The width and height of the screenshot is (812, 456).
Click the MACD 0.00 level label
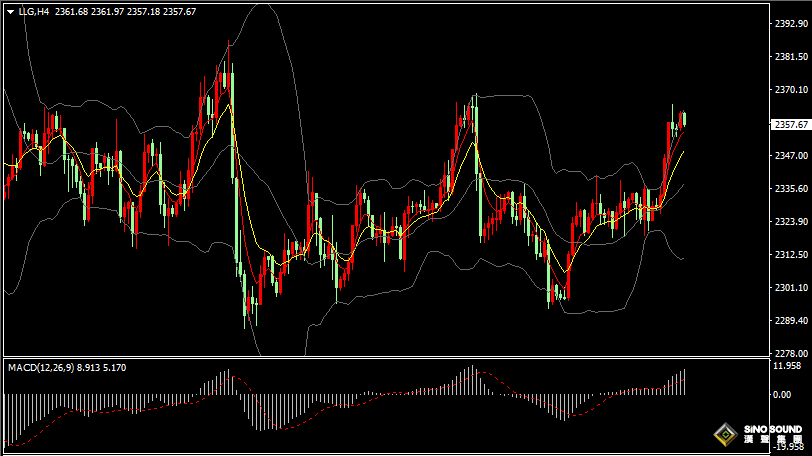pyautogui.click(x=783, y=395)
